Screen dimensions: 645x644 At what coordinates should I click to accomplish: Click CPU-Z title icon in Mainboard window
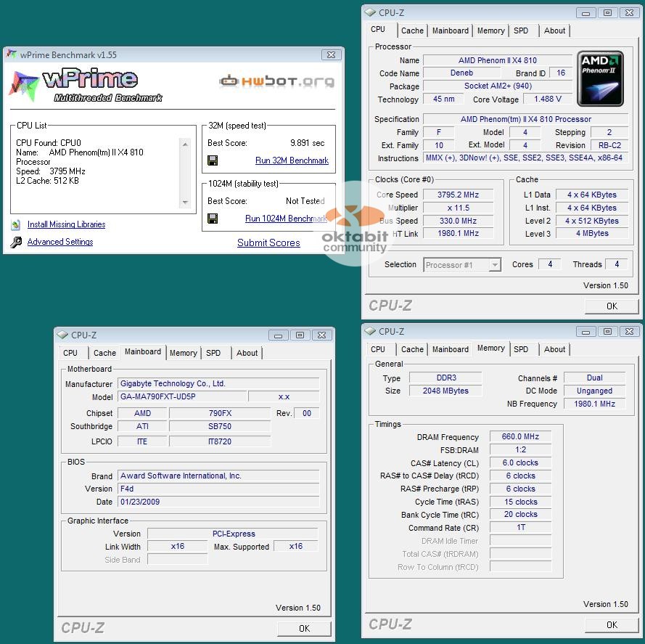pyautogui.click(x=62, y=335)
